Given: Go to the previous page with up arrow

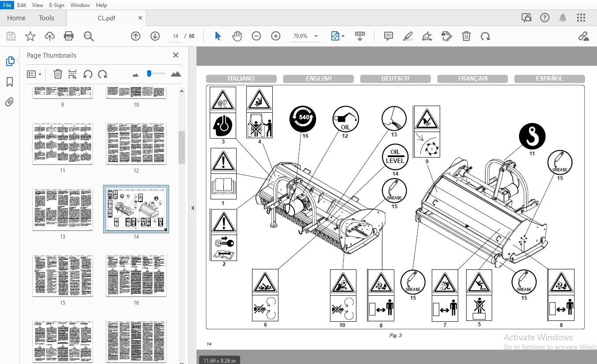Looking at the screenshot, I should [x=136, y=36].
